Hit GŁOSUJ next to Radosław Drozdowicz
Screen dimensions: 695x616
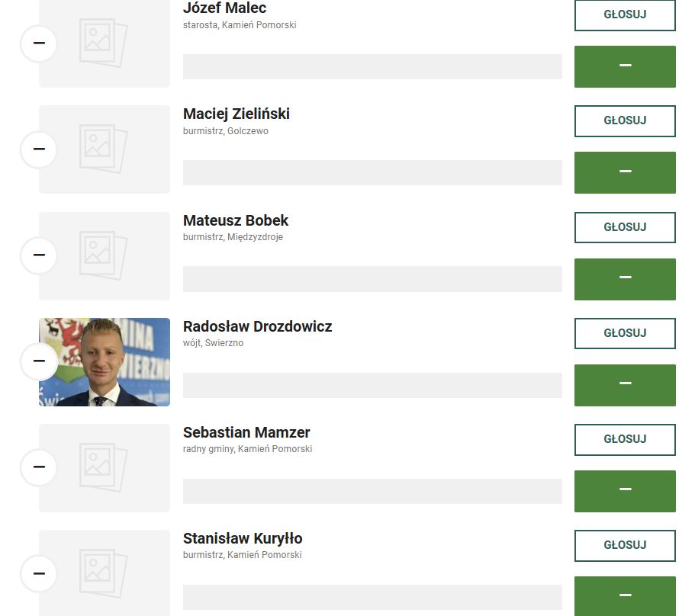pos(625,333)
